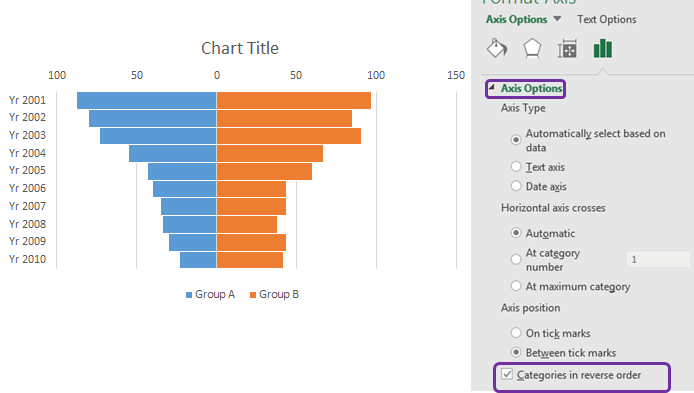The height and width of the screenshot is (393, 694).
Task: Select On tick marks axis position
Action: point(516,333)
